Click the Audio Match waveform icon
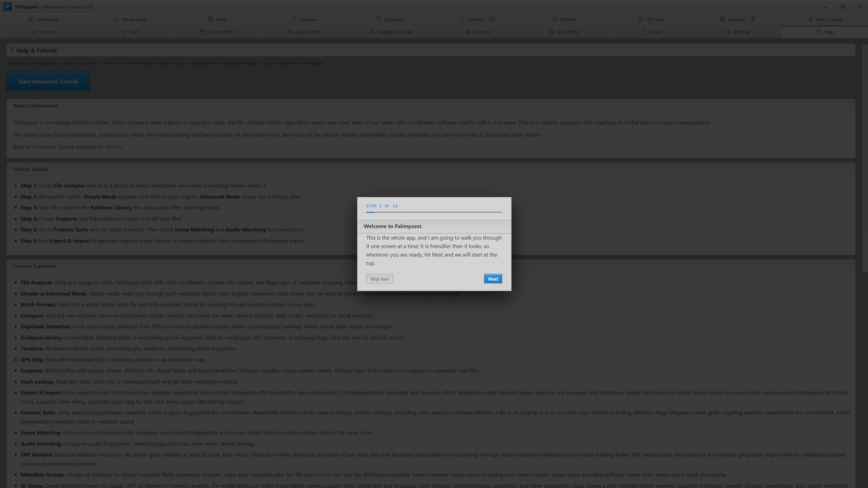868x488 pixels. click(290, 32)
